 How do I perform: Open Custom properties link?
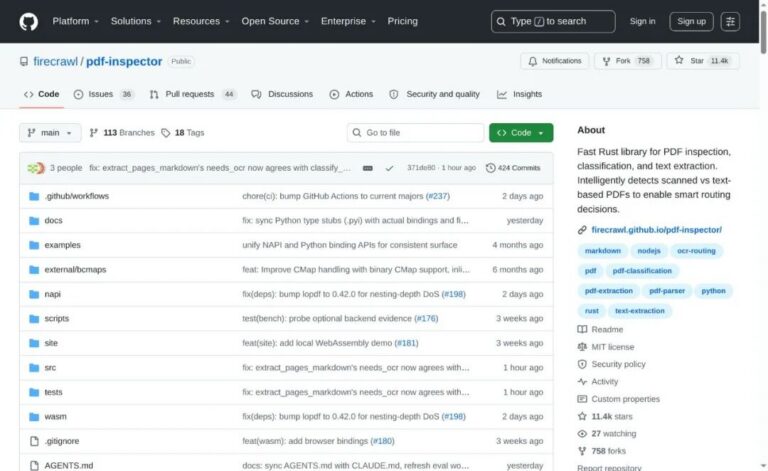[625, 400]
